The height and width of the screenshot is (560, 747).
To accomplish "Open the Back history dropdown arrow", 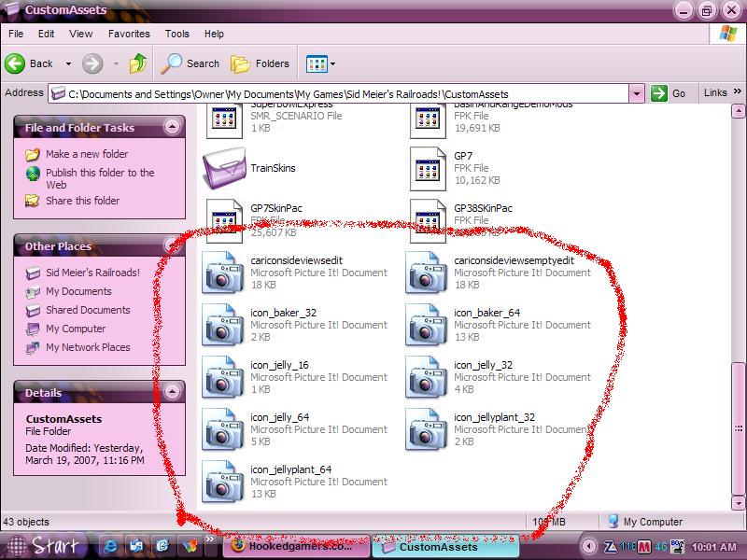I will [x=68, y=63].
